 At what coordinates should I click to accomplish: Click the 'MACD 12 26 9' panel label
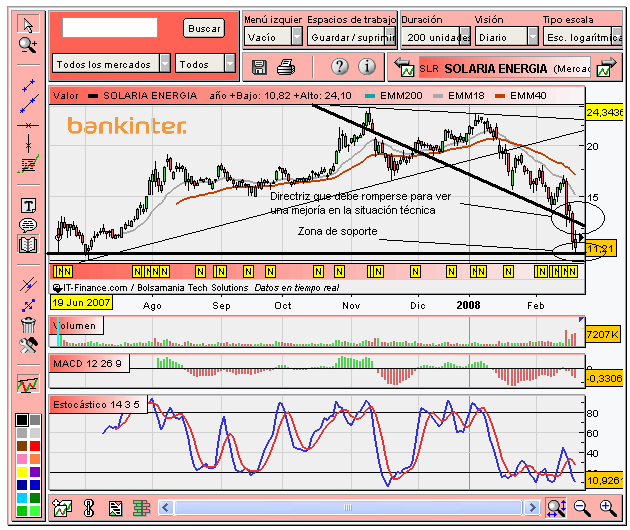point(89,364)
